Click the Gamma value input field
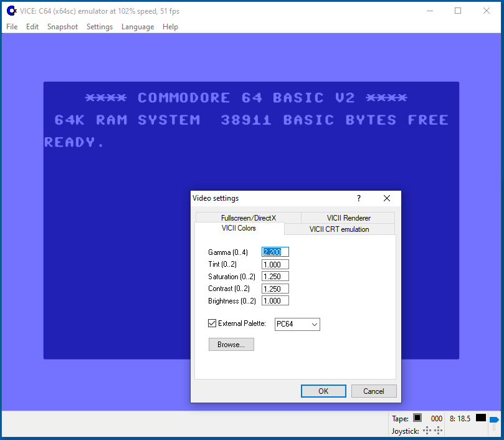This screenshot has height=440, width=504. tap(275, 252)
